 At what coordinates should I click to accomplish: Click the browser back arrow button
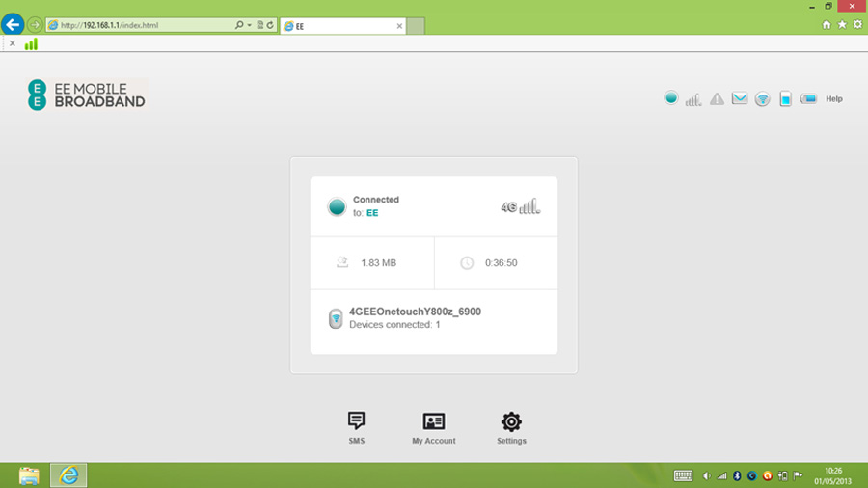[x=13, y=25]
